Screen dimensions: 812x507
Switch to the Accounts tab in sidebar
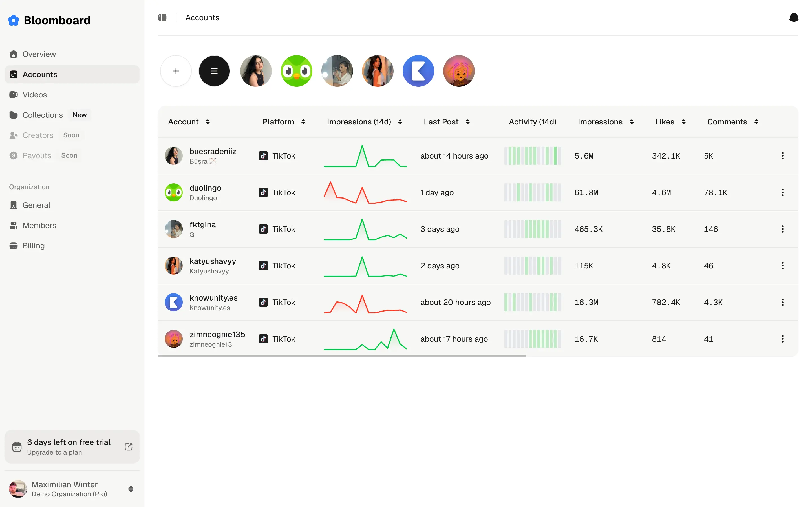click(x=40, y=74)
